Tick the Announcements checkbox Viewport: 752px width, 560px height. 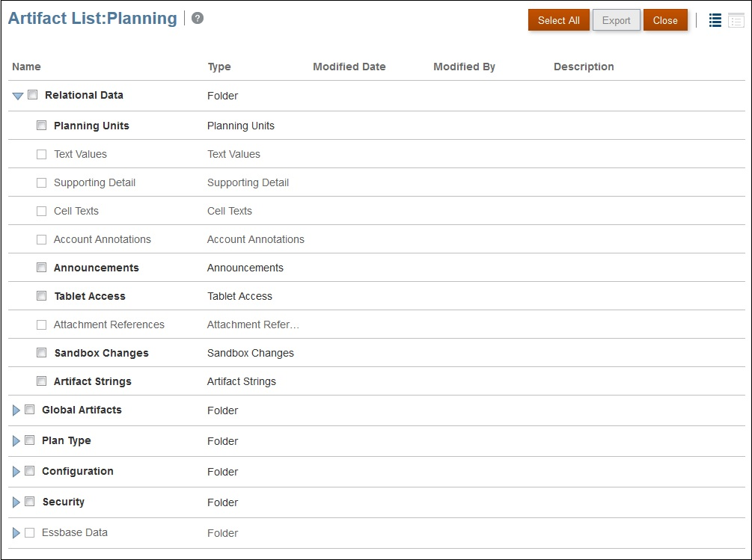click(42, 268)
